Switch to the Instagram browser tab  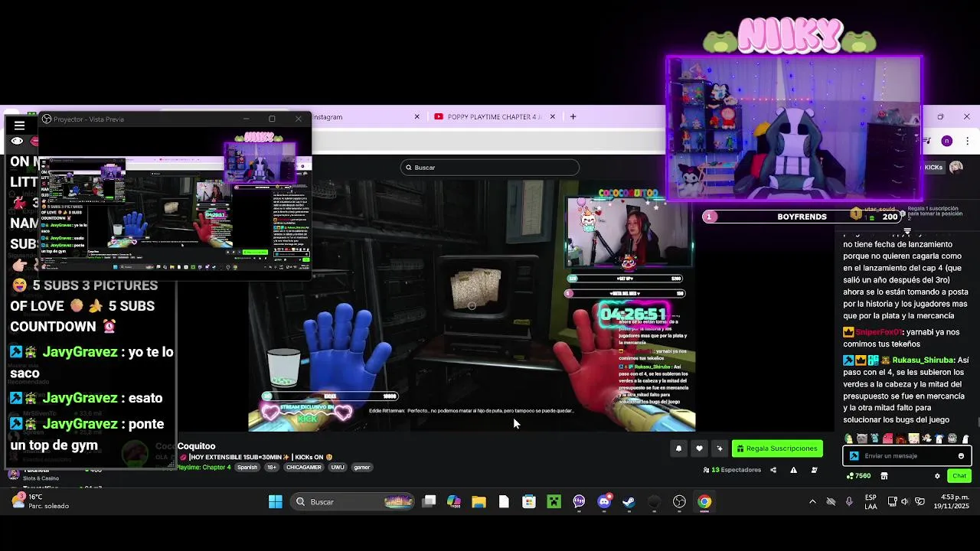coord(328,117)
